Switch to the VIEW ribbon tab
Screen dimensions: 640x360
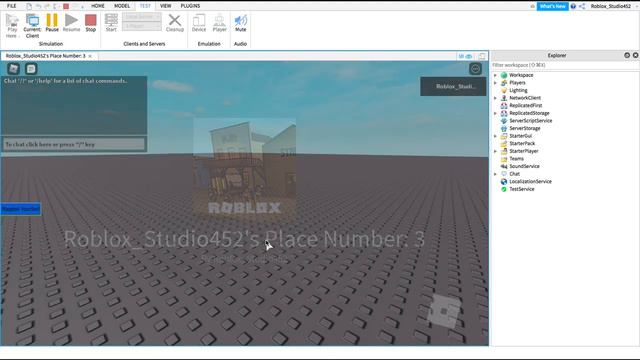coord(165,6)
